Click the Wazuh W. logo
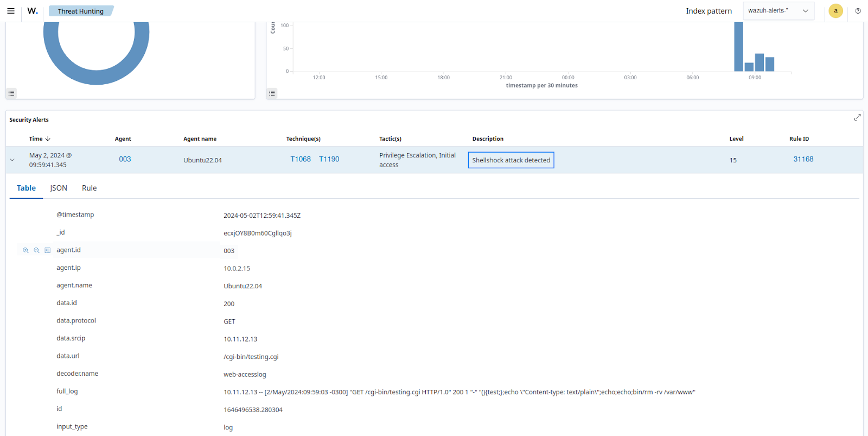This screenshot has height=436, width=868. click(x=33, y=11)
